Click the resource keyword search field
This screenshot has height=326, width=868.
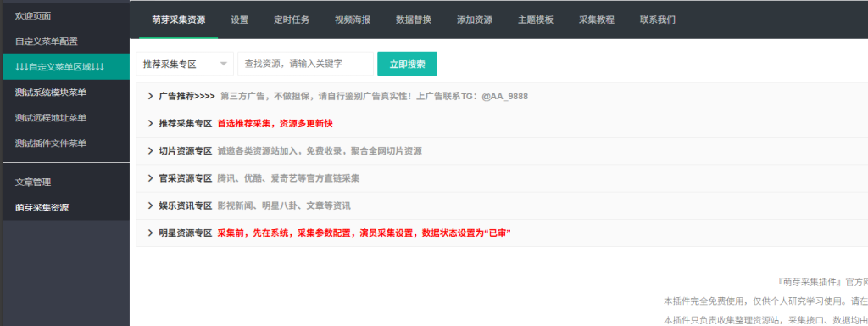(x=305, y=64)
